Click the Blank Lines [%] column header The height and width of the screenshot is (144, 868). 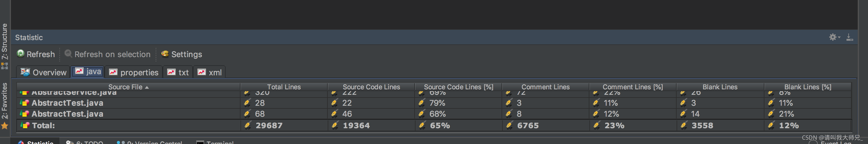click(x=808, y=87)
